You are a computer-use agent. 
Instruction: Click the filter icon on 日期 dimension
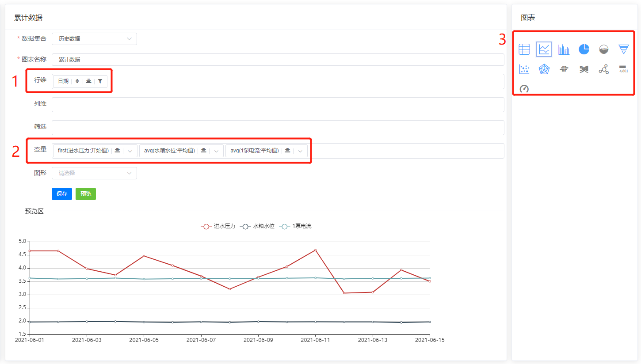[x=100, y=81]
